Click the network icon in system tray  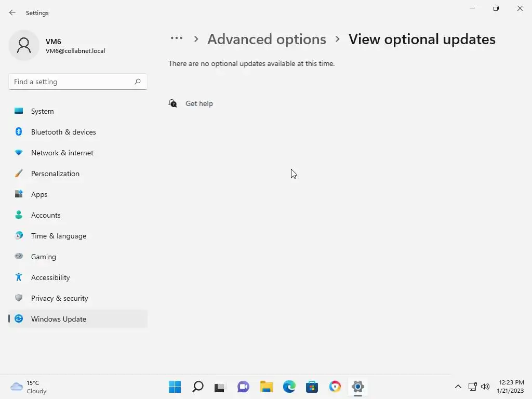pos(472,387)
